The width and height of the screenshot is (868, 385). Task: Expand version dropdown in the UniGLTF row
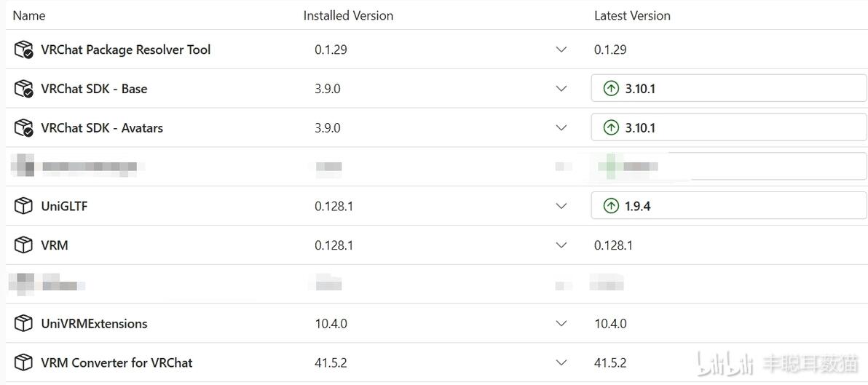pos(561,207)
